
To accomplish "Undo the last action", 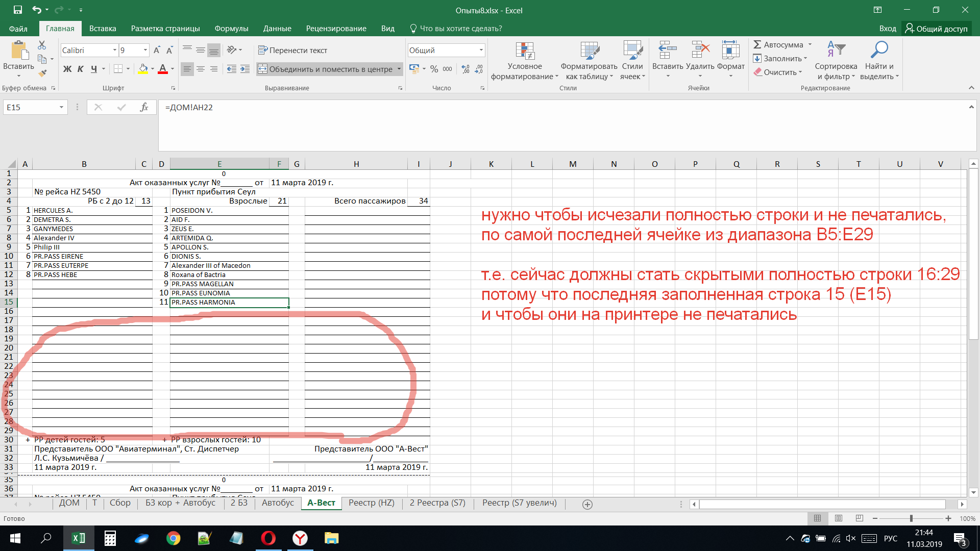I will tap(36, 10).
